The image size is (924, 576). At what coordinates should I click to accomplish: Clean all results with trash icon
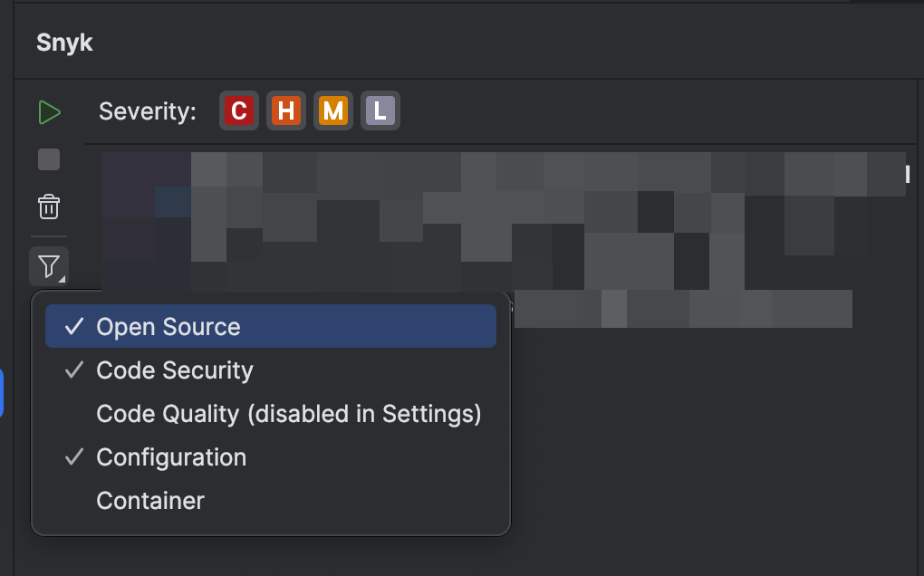pyautogui.click(x=49, y=206)
